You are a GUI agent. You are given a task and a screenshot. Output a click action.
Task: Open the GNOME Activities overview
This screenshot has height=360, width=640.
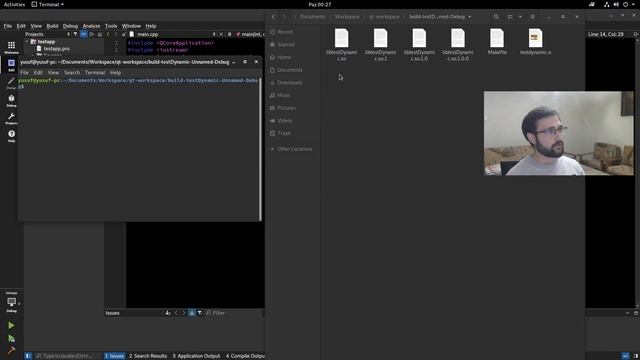[x=14, y=4]
